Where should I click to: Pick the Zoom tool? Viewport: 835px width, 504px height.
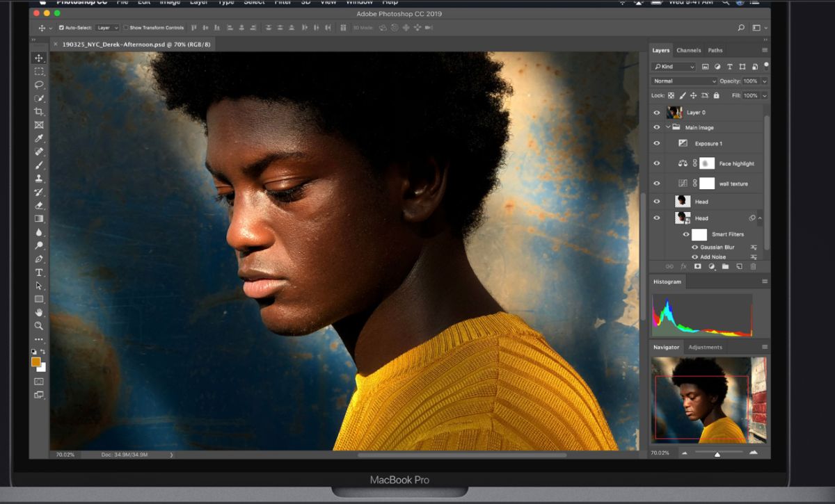[x=39, y=325]
